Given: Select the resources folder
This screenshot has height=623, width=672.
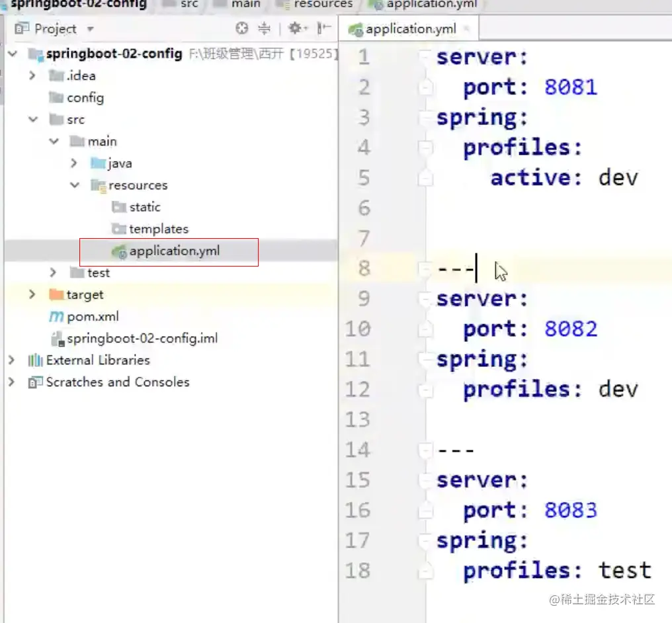Looking at the screenshot, I should 138,185.
